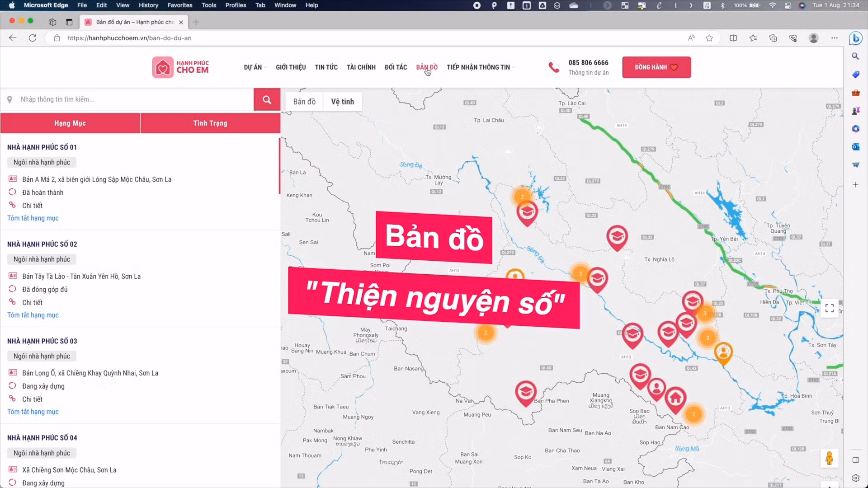Image resolution: width=868 pixels, height=488 pixels.
Task: Click the NHÀ HẠNH PHÚC SỐ 04 heading
Action: (42, 438)
